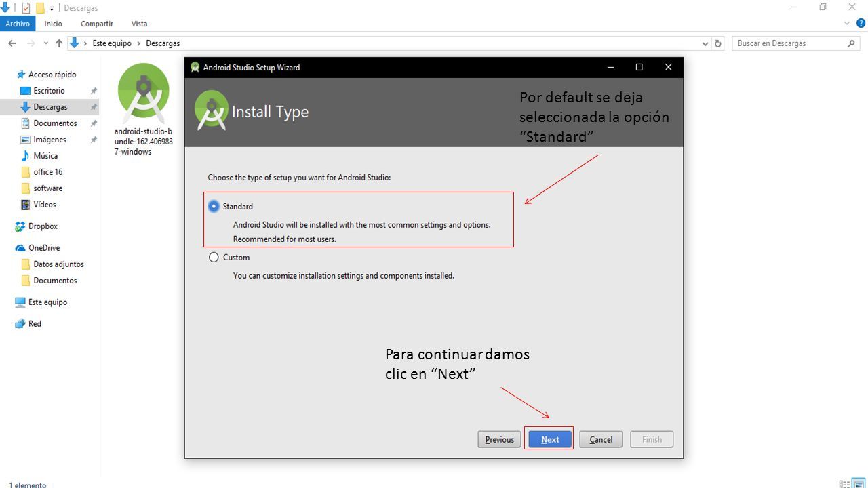Maximize the Android Studio Setup Wizard
The image size is (868, 488).
coord(639,67)
